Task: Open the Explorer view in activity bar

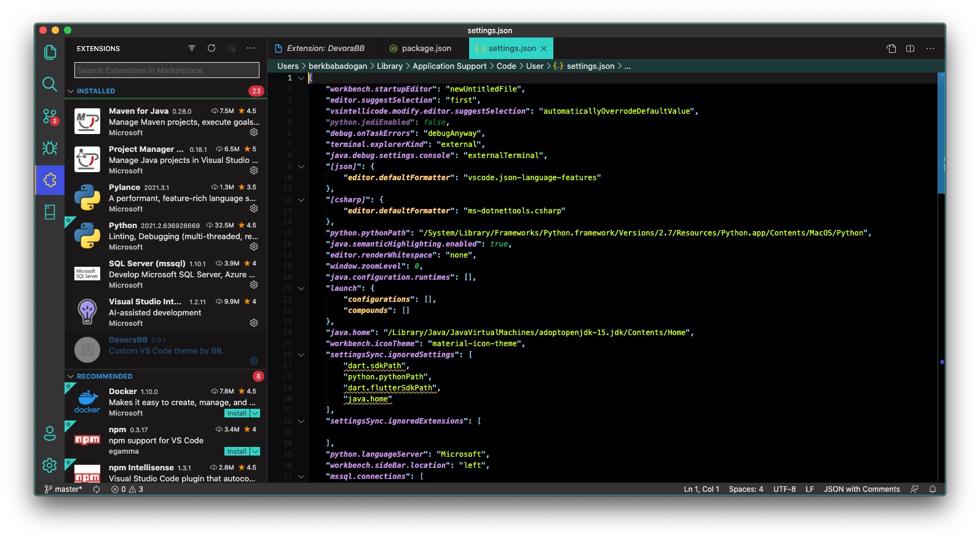Action: (x=50, y=53)
